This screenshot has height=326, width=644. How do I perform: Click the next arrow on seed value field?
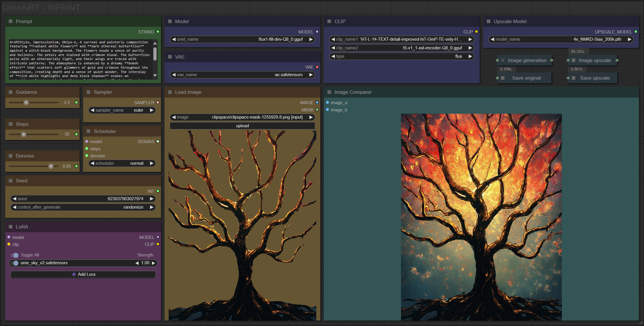[152, 199]
